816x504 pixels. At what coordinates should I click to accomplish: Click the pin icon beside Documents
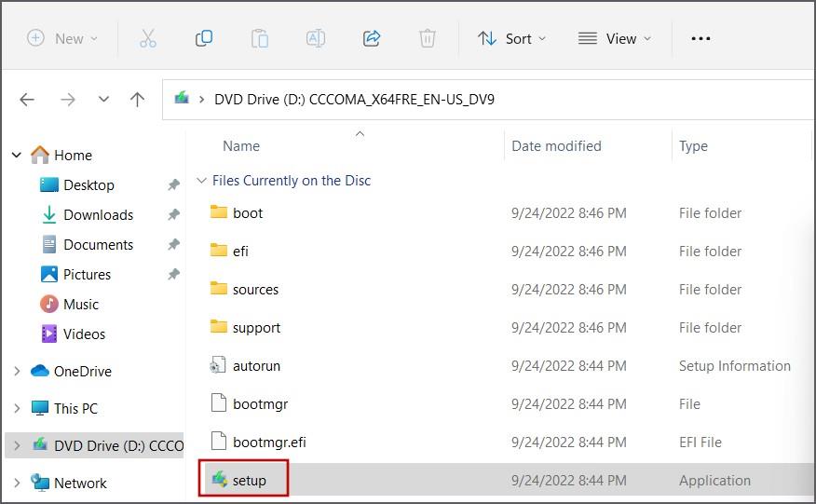pos(174,244)
